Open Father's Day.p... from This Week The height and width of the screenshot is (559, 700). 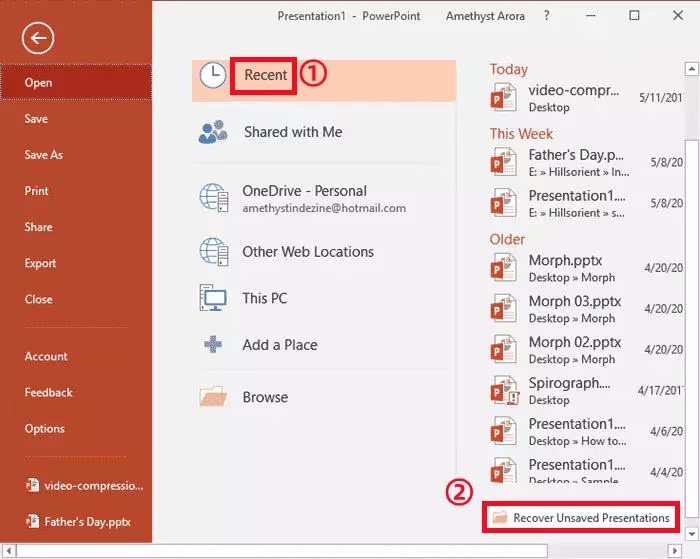tap(585, 163)
